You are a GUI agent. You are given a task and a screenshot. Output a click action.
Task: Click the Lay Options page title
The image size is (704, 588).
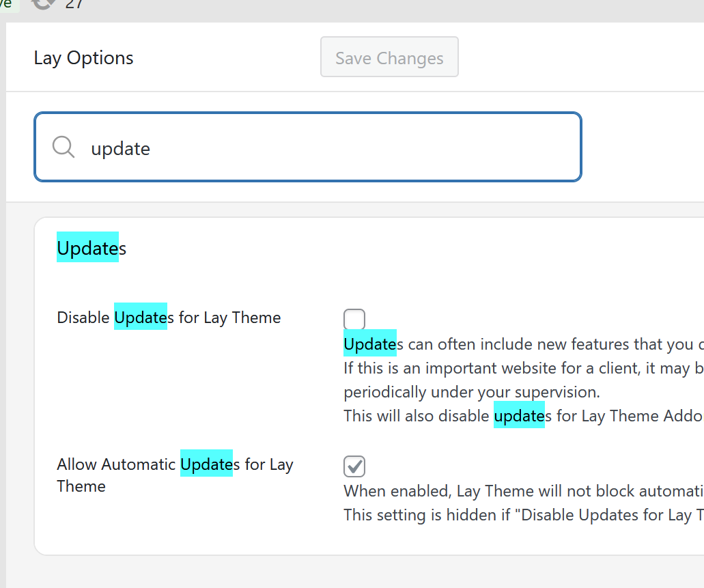(83, 58)
